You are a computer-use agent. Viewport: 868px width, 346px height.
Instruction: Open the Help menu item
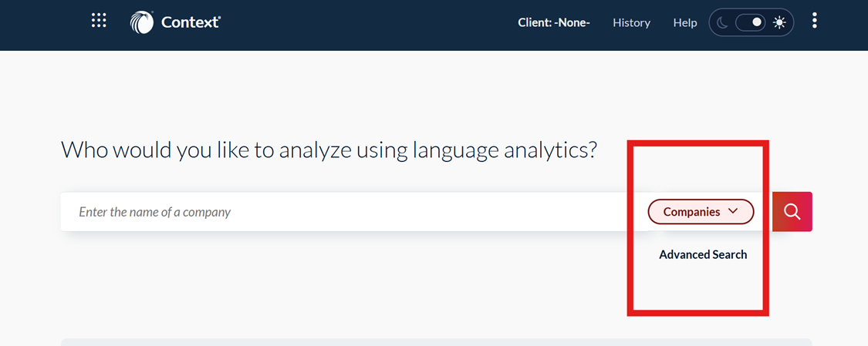point(685,22)
